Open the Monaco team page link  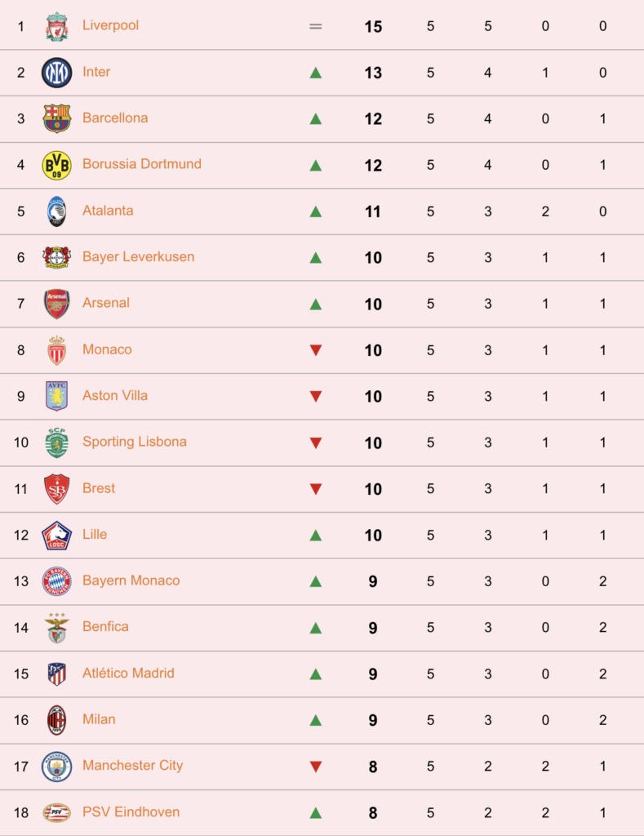107,349
